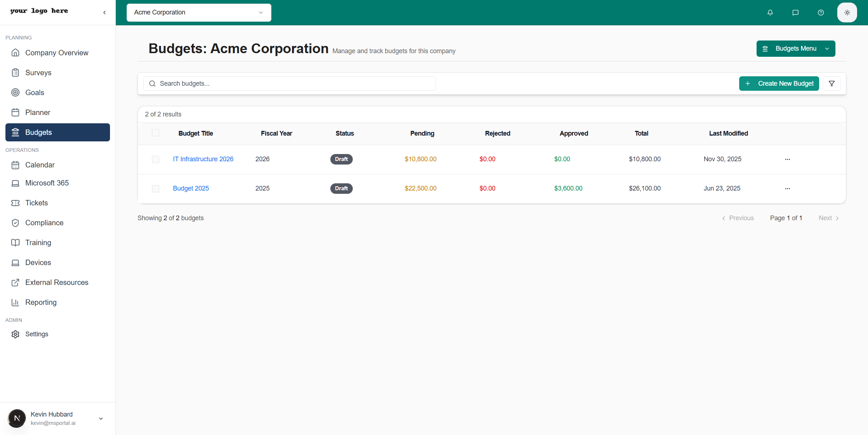Open the chat messages icon

coord(795,13)
